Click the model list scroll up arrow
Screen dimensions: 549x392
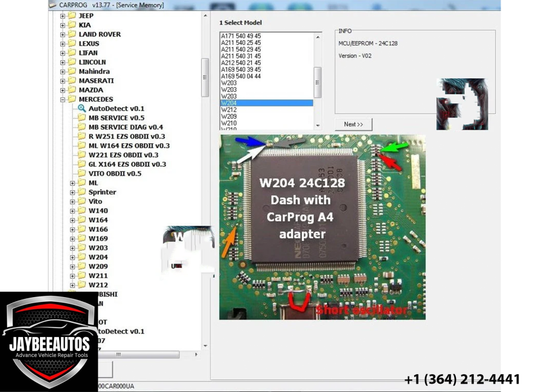317,37
